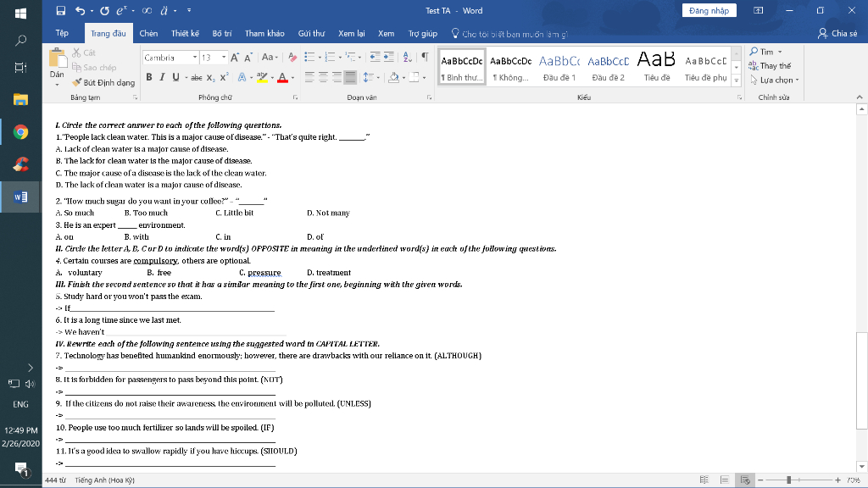The image size is (868, 488).
Task: Apply the Đầu đề 1 style
Action: coord(559,68)
